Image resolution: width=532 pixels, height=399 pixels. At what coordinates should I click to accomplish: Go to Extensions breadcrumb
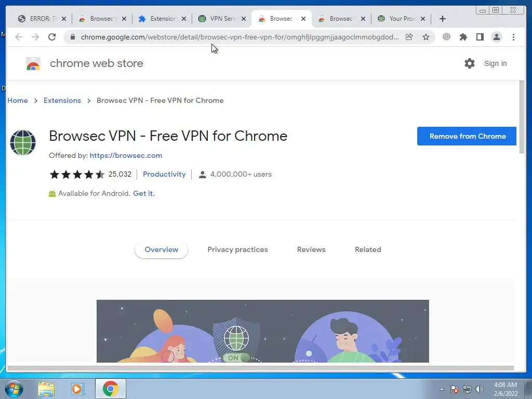coord(62,100)
